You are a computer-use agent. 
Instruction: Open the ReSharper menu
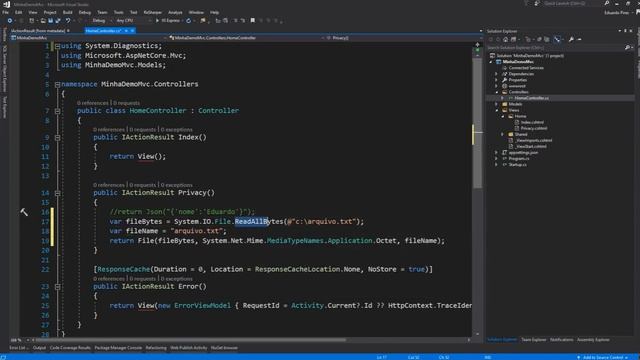tap(153, 12)
